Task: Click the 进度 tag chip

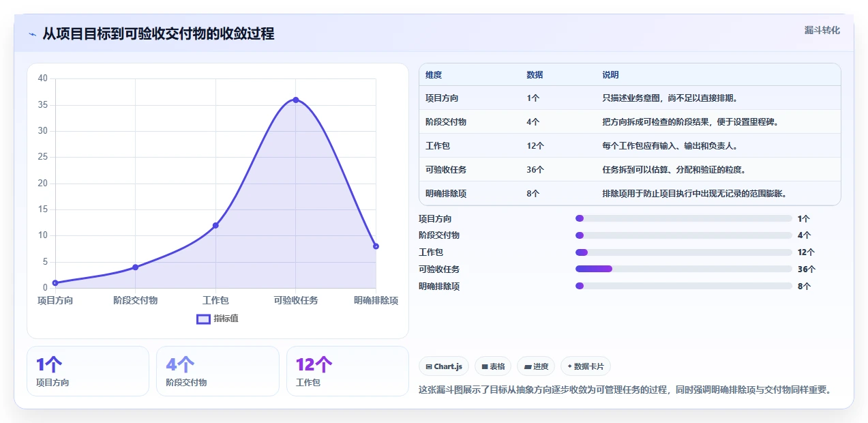Action: point(536,366)
